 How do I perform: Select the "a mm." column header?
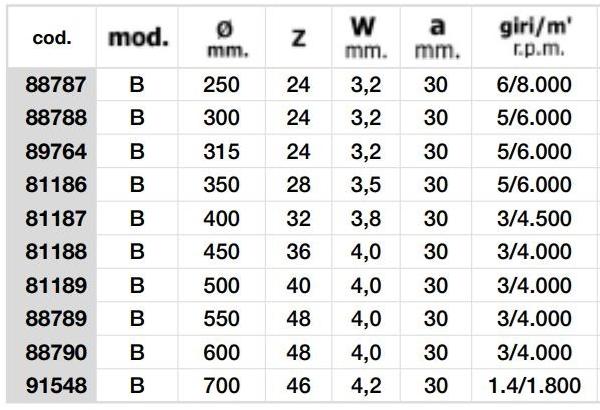tap(436, 38)
